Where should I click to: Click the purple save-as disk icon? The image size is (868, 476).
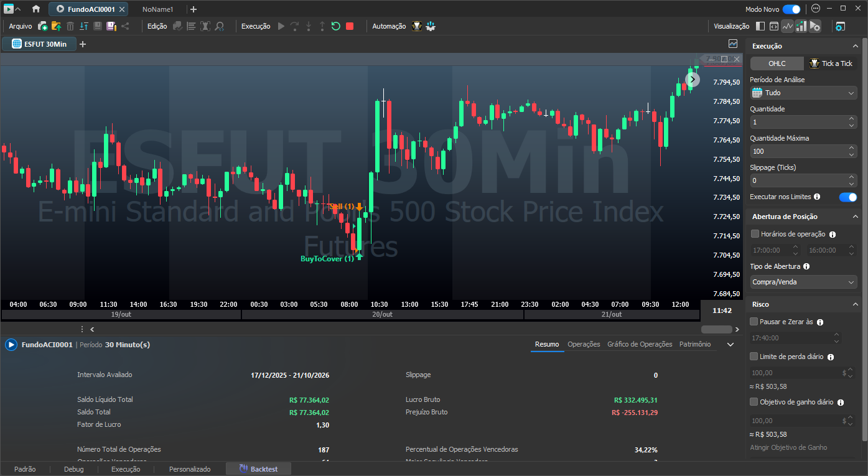(111, 26)
